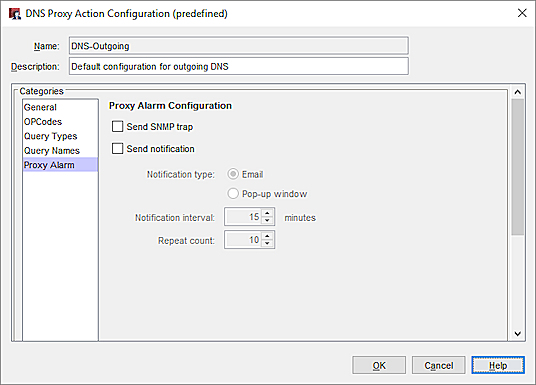Click the scrollbar down arrow
This screenshot has height=385, width=536.
click(x=518, y=333)
